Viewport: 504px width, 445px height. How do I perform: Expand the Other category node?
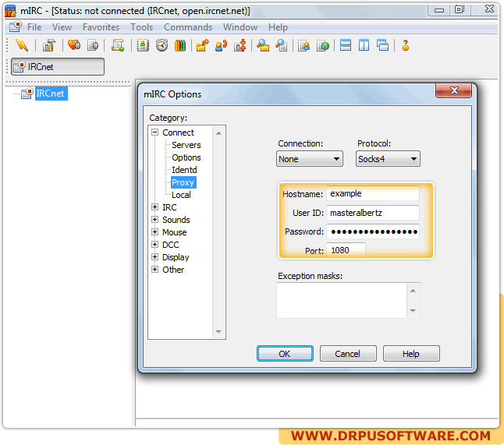click(x=155, y=270)
